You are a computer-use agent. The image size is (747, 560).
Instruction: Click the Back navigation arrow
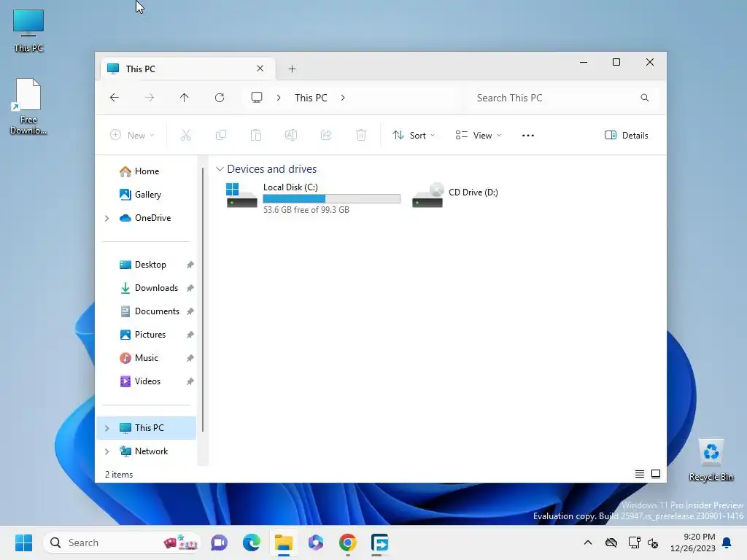pos(115,98)
